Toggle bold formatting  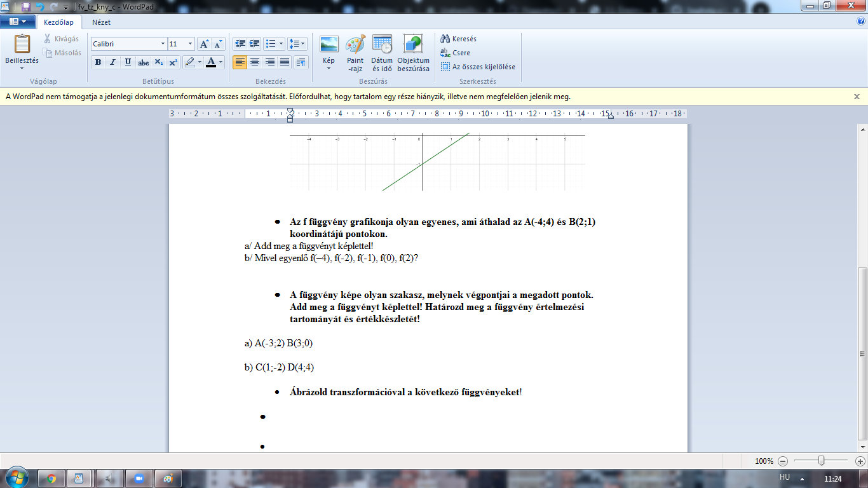pyautogui.click(x=98, y=62)
